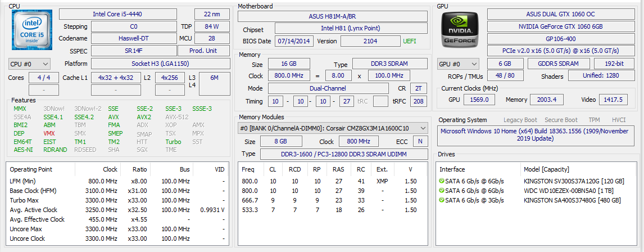The image size is (644, 252).
Task: Click the GP106-400 GPU chip field
Action: tap(560, 39)
